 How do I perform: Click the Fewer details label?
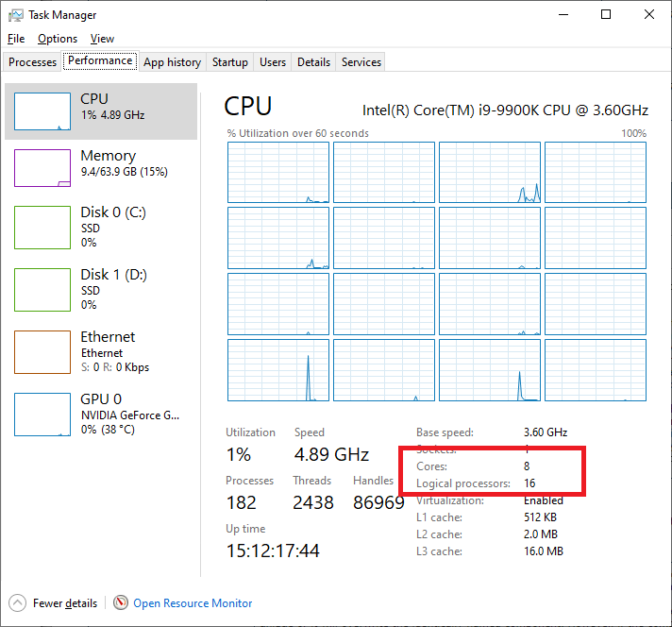pyautogui.click(x=65, y=603)
